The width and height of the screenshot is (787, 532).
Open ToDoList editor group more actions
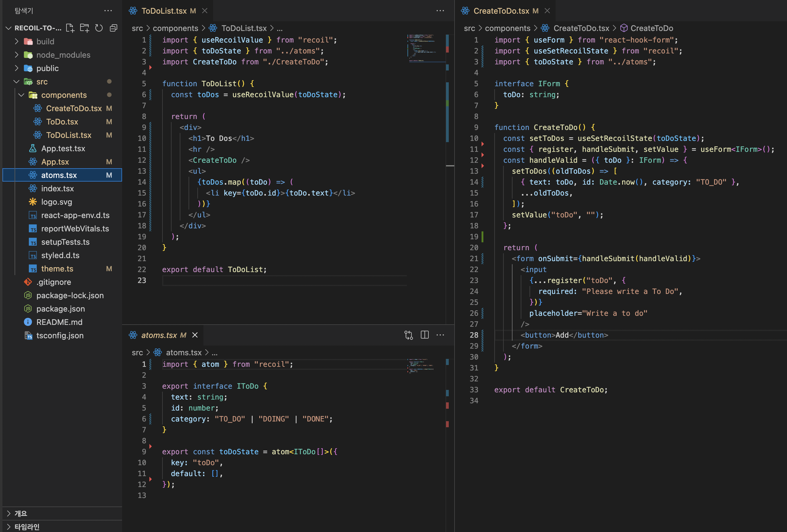440,11
